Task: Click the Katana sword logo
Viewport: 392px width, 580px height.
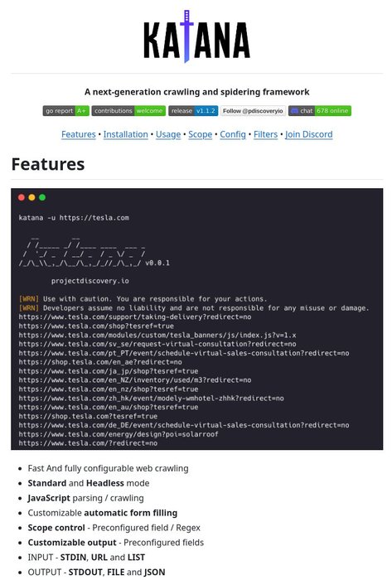Action: point(196,36)
